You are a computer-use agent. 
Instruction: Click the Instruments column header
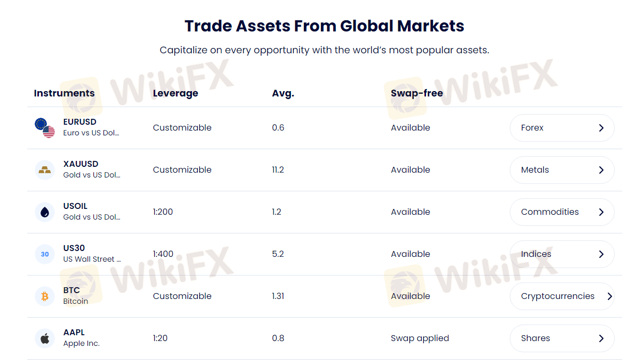tap(64, 93)
